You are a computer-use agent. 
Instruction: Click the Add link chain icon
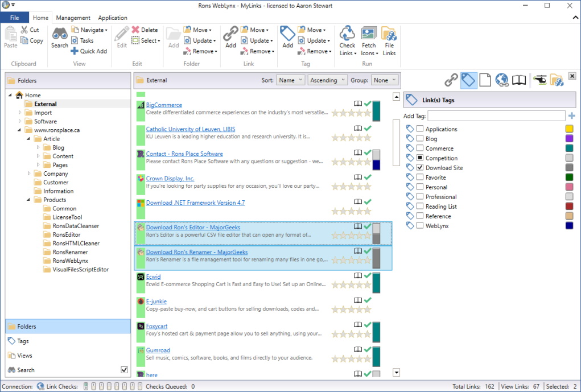coord(230,34)
